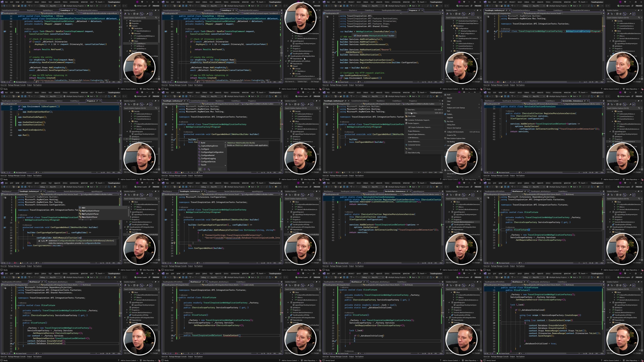Click code cleanup broom icon in builder. IntelliSense frame
The height and width of the screenshot is (362, 644).
(197, 172)
